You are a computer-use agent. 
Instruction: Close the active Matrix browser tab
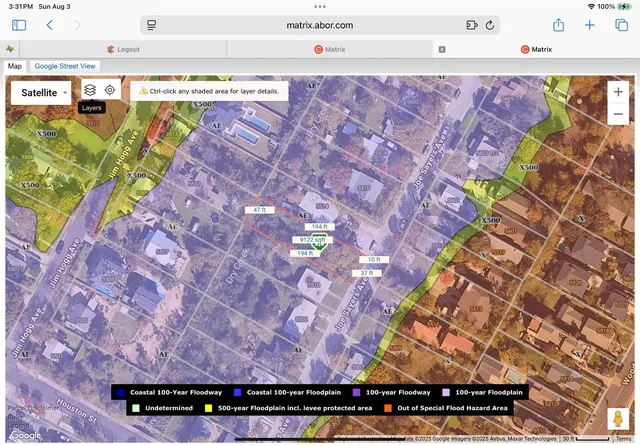[x=442, y=48]
